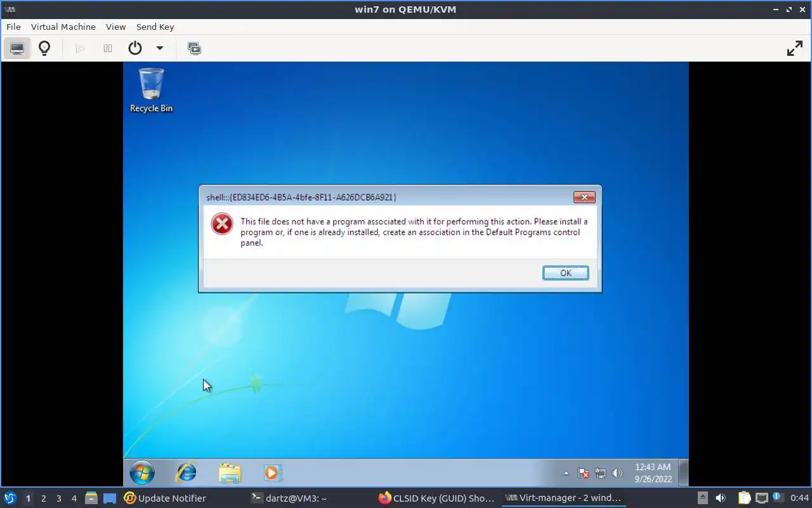Viewport: 812px width, 508px height.
Task: Show the graphical console view
Action: tap(17, 48)
